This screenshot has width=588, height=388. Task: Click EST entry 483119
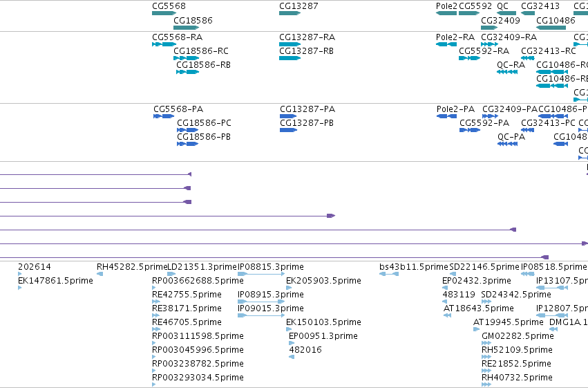[459, 295]
